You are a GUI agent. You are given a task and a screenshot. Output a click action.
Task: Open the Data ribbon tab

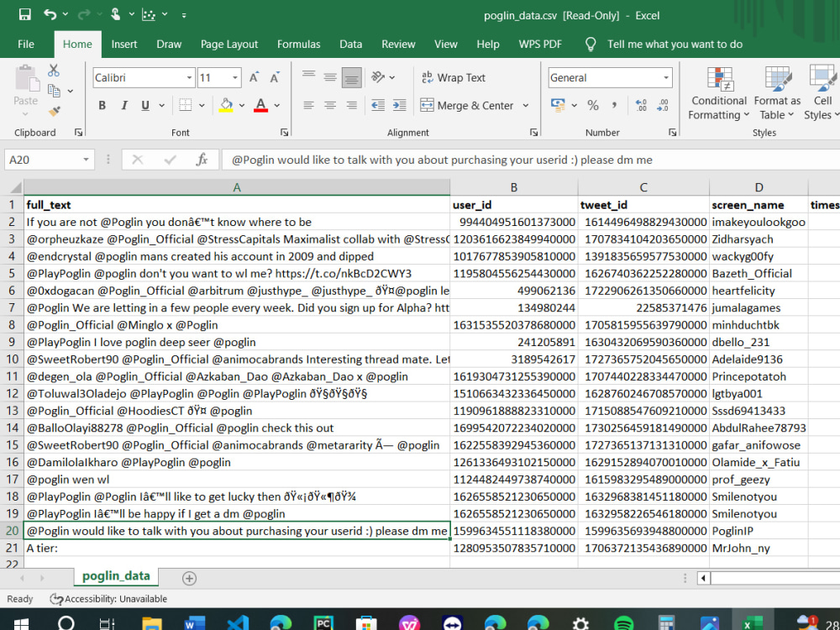tap(350, 44)
